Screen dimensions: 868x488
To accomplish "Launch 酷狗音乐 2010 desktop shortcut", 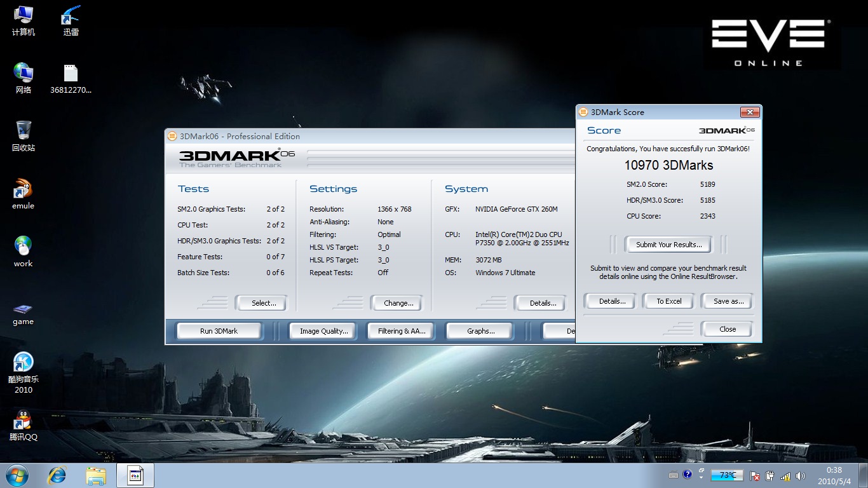I will click(x=24, y=372).
